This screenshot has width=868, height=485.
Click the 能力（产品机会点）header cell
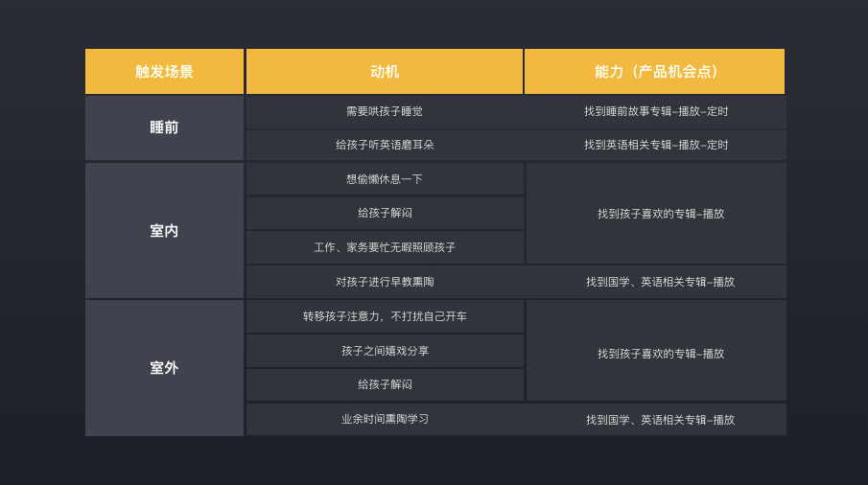tap(655, 72)
